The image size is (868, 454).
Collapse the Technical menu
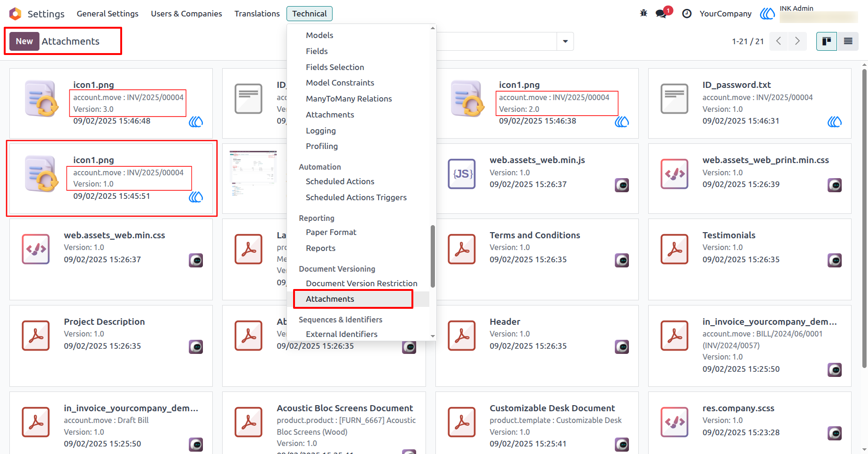click(x=310, y=14)
